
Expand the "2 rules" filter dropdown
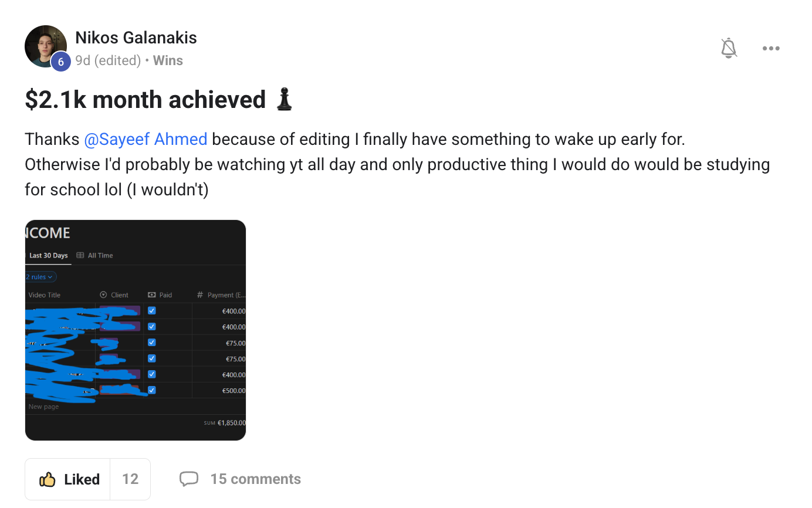coord(40,277)
